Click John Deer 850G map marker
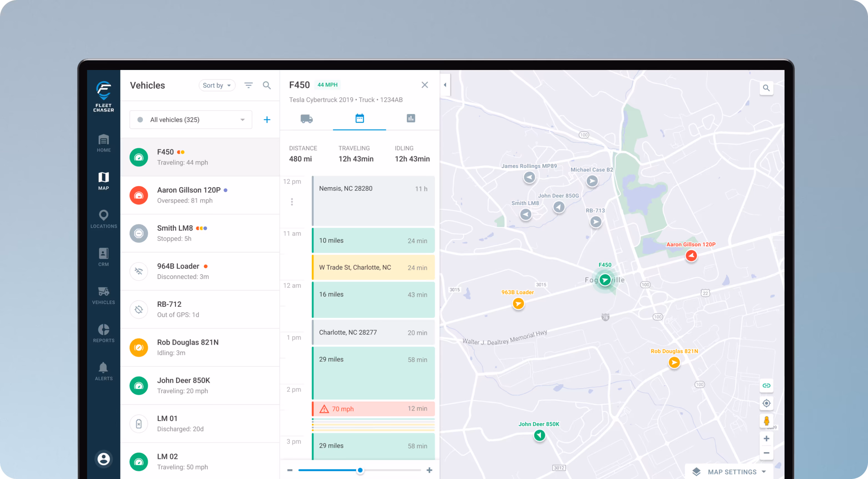The image size is (868, 479). coord(559,207)
